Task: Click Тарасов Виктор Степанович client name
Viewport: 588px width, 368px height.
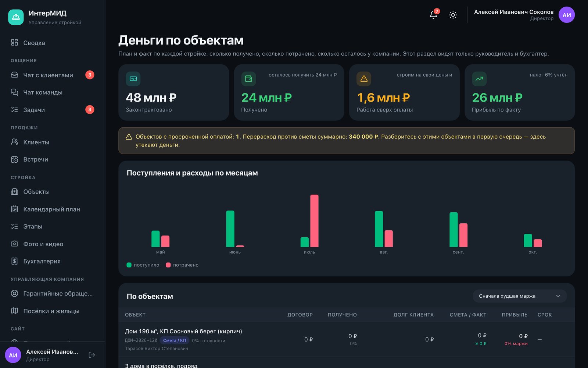Action: pos(157,348)
